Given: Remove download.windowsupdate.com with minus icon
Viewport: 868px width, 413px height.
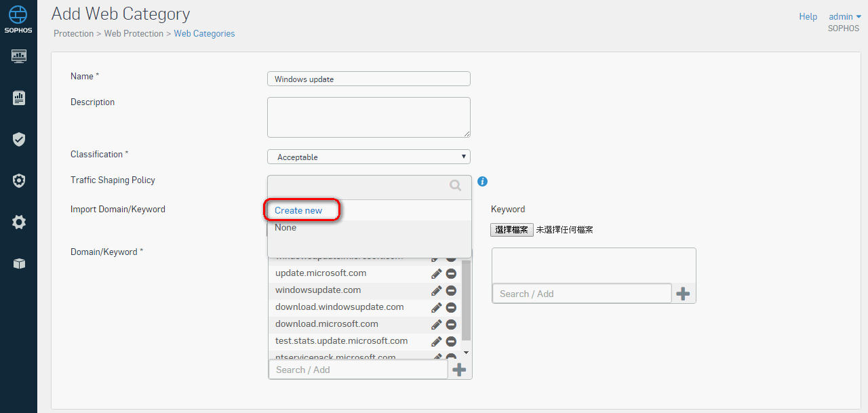Looking at the screenshot, I should click(x=451, y=307).
